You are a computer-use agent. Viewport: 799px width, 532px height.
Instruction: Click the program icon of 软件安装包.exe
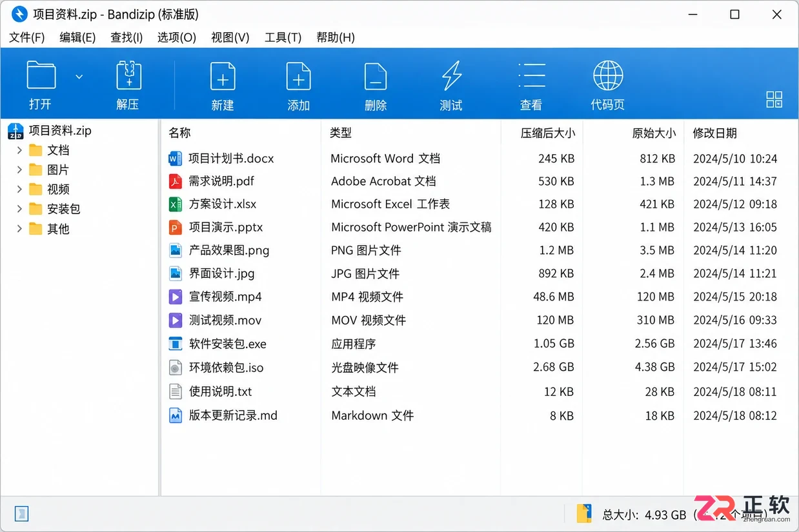175,344
